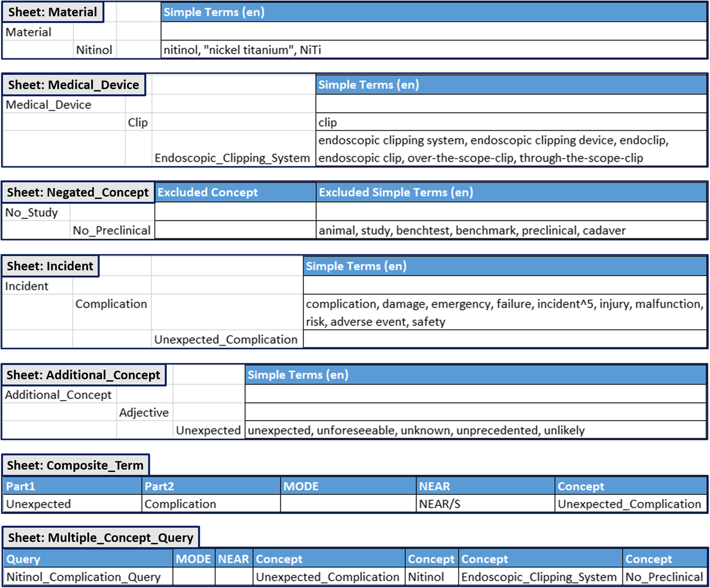The width and height of the screenshot is (710, 588).
Task: Select the 'Sheet: Composite_Term' label
Action: (76, 465)
